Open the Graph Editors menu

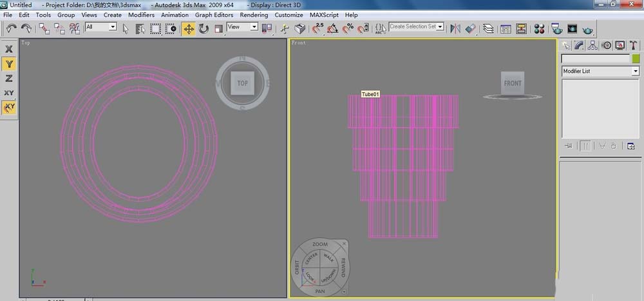point(214,15)
